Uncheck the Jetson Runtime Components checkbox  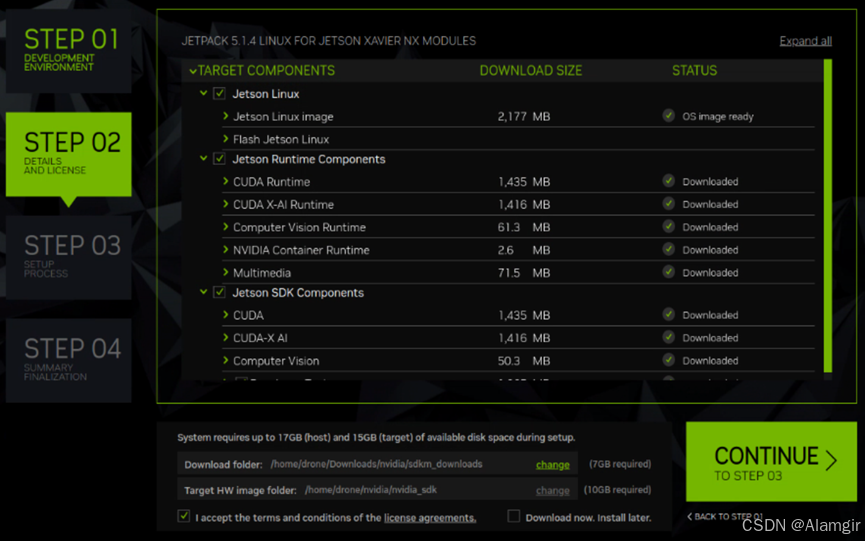pyautogui.click(x=219, y=159)
